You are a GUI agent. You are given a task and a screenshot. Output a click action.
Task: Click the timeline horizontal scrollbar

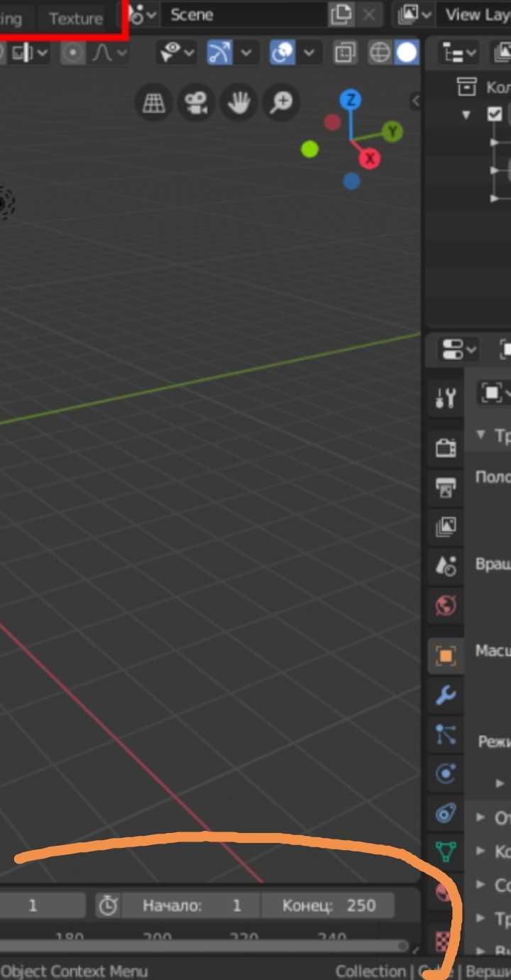pos(204,946)
